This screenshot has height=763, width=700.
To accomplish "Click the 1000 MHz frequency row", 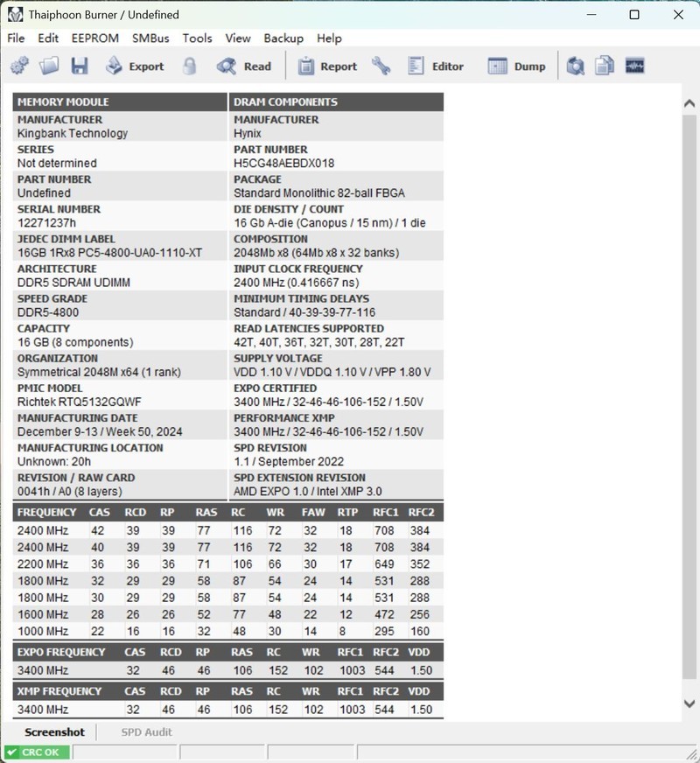I will coord(228,631).
